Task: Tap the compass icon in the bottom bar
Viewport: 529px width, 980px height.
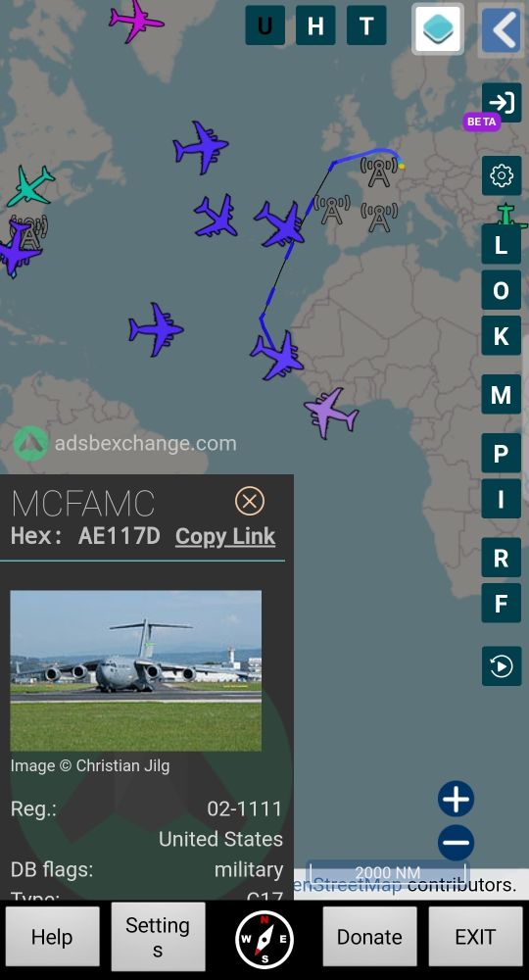Action: click(x=264, y=938)
